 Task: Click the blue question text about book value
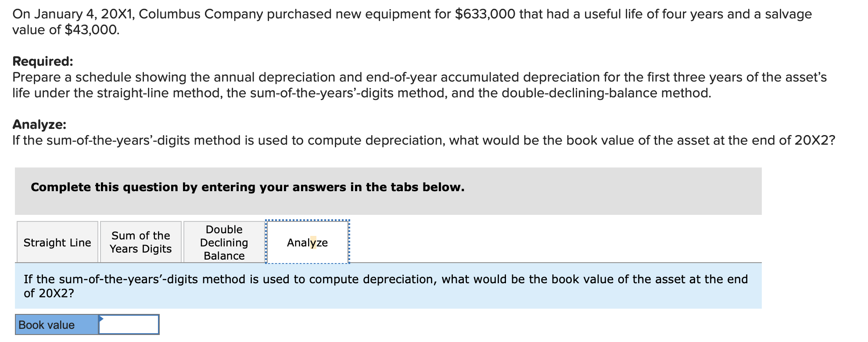[x=307, y=279]
